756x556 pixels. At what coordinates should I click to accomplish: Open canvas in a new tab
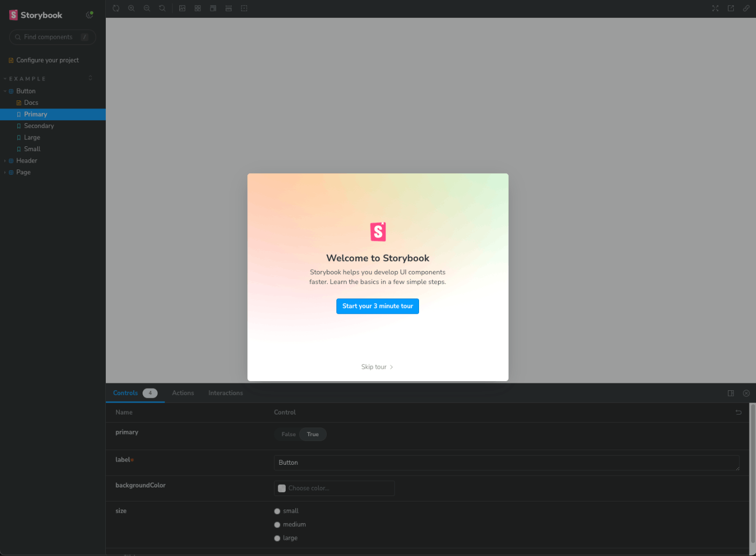[x=731, y=9]
